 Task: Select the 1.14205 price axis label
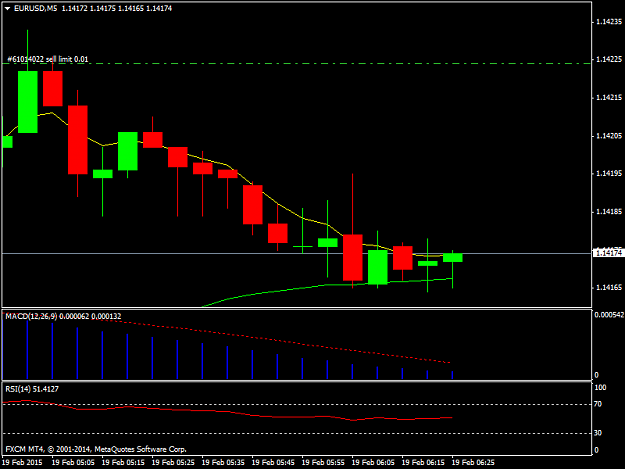[609, 136]
